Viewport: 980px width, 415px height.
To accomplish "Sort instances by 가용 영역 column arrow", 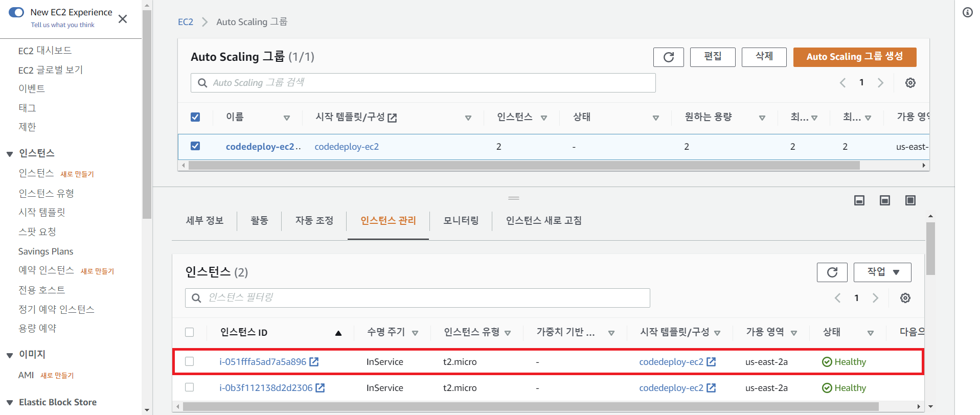I will point(794,333).
